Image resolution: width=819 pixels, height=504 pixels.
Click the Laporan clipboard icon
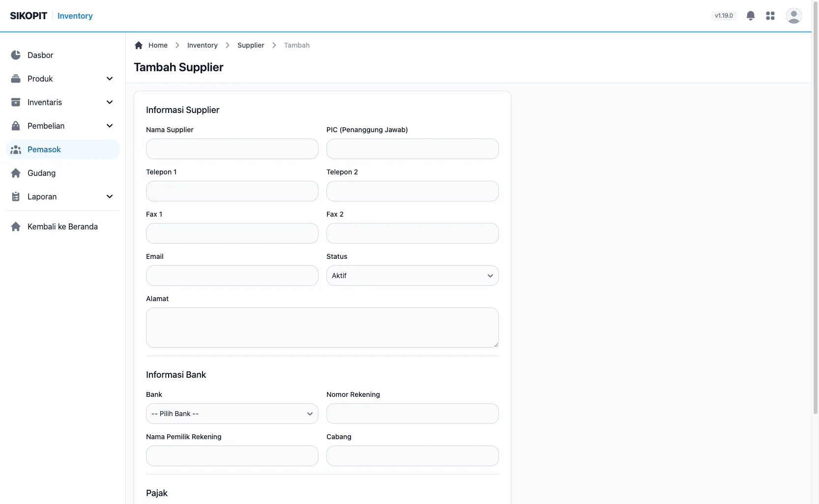pos(16,196)
